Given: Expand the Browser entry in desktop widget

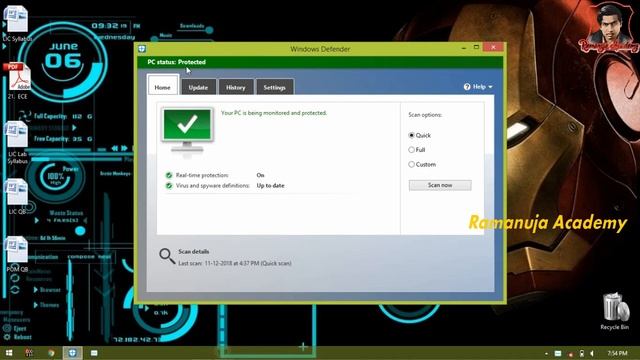Looking at the screenshot, I should pyautogui.click(x=36, y=290).
